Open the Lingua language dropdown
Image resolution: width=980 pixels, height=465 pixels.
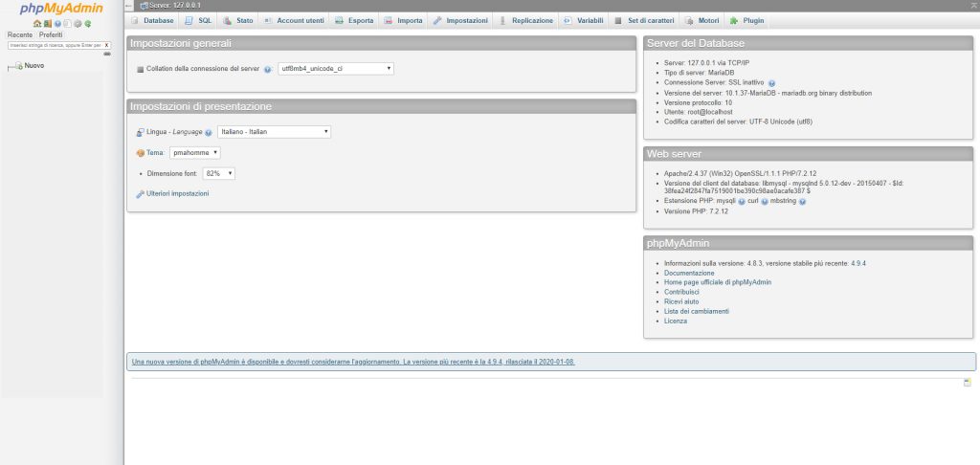pos(273,132)
